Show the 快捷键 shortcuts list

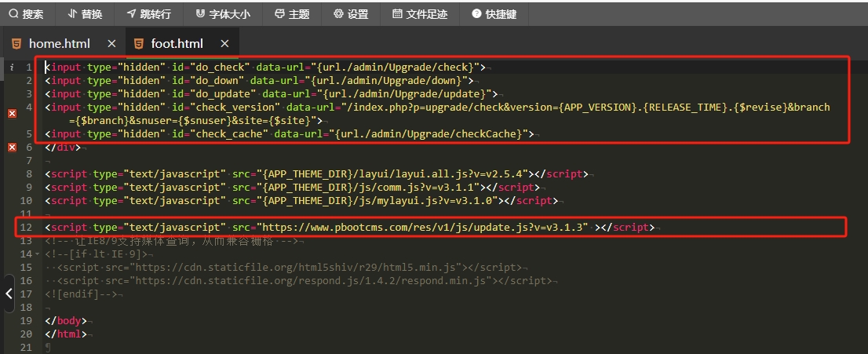pos(494,14)
